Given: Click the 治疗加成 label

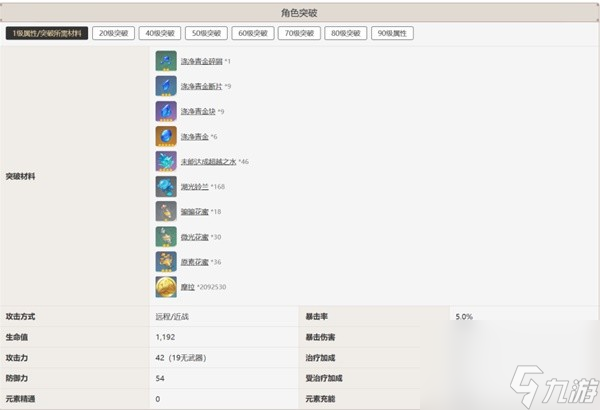Looking at the screenshot, I should point(320,358).
